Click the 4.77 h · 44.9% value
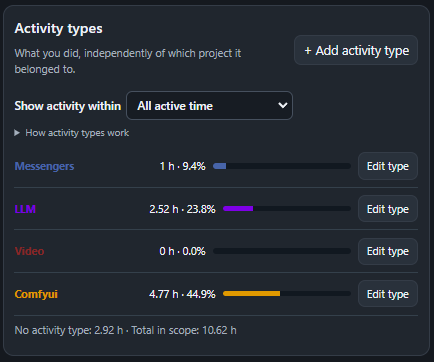 [x=182, y=294]
